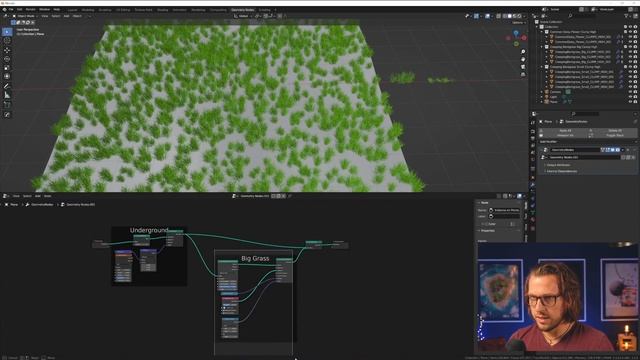Click the outliner search field
This screenshot has width=640, height=360.
tap(582, 16)
